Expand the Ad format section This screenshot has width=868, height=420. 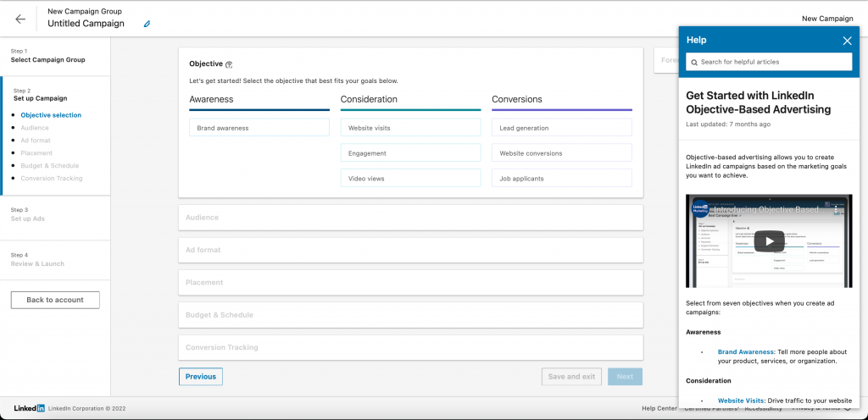point(410,250)
